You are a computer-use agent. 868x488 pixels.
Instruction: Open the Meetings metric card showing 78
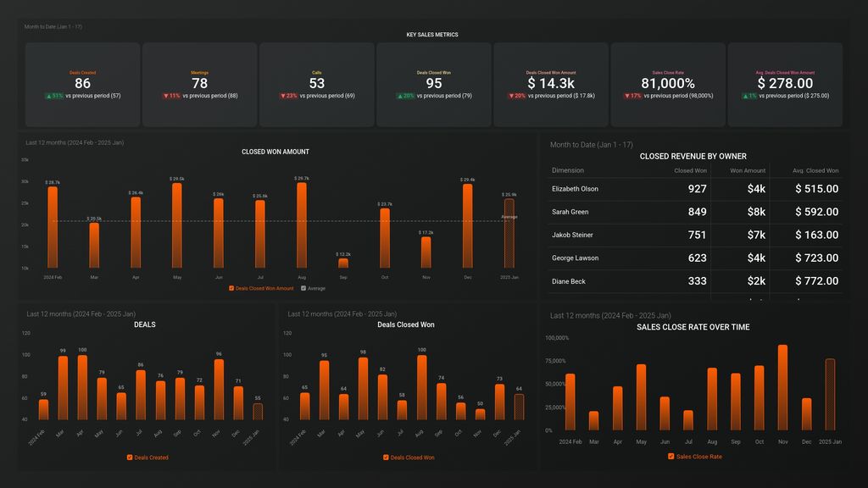(200, 85)
